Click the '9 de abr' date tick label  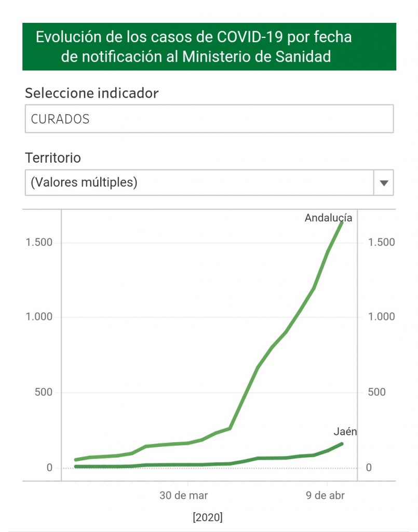(x=326, y=496)
